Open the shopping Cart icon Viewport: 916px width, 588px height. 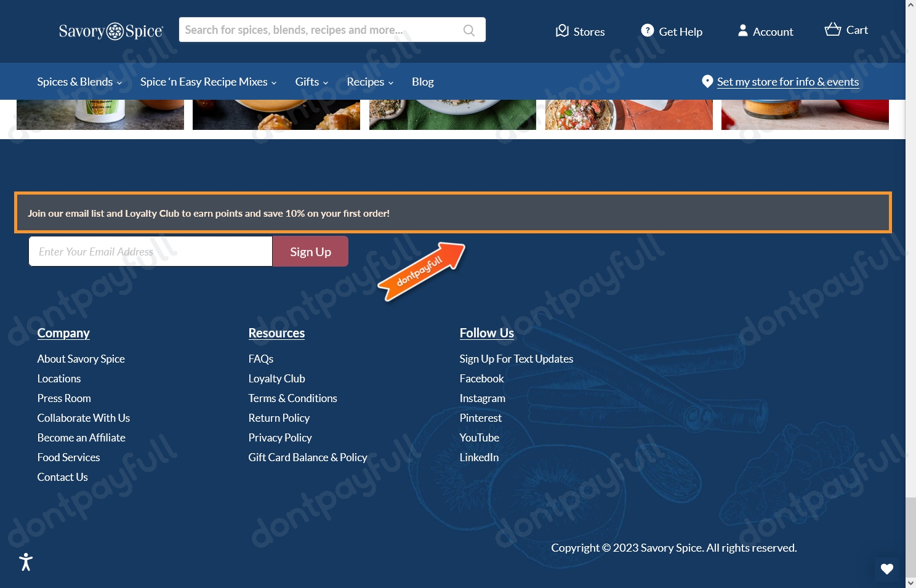[x=833, y=29]
